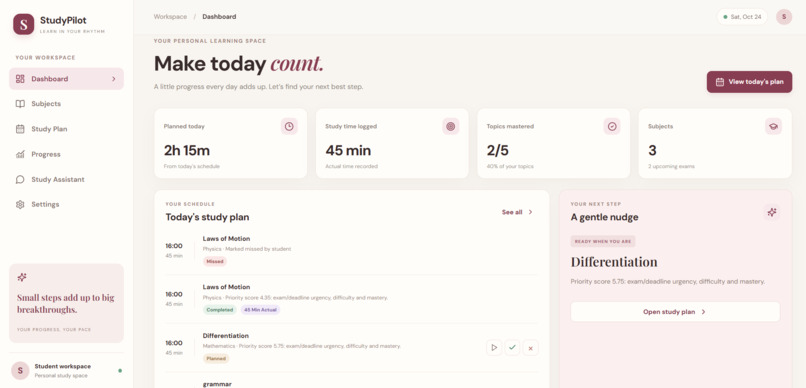Click the chevron next to See all

pos(530,212)
